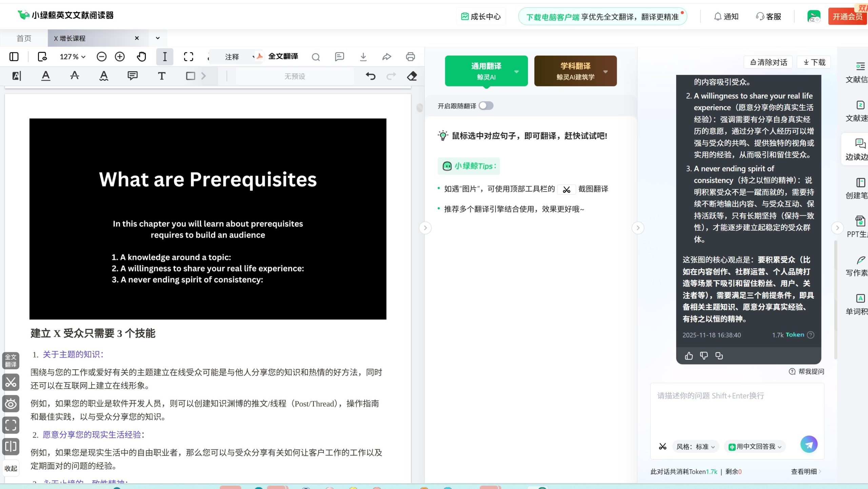The width and height of the screenshot is (868, 489).
Task: Select the text comment annotation tool
Action: click(132, 76)
